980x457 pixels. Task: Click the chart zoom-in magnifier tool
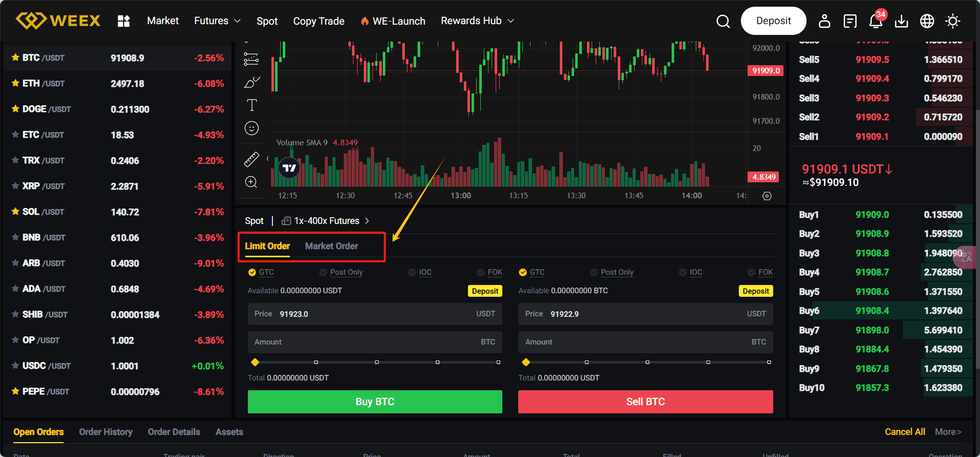251,182
